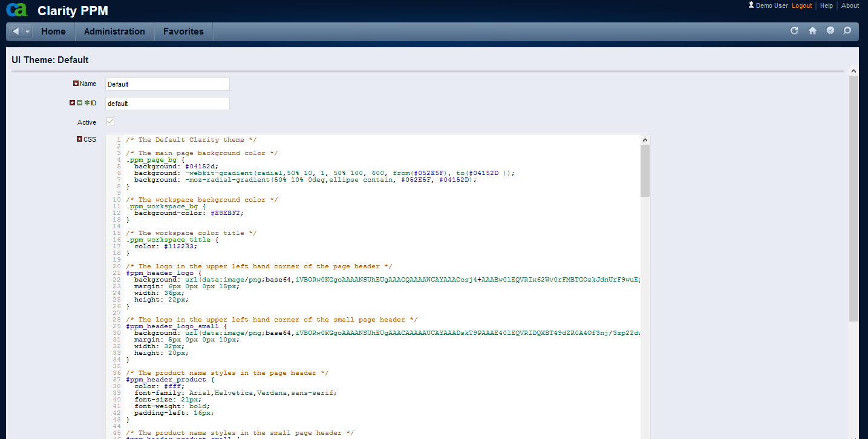Click 'font-weight: bold;' line

click(x=172, y=406)
